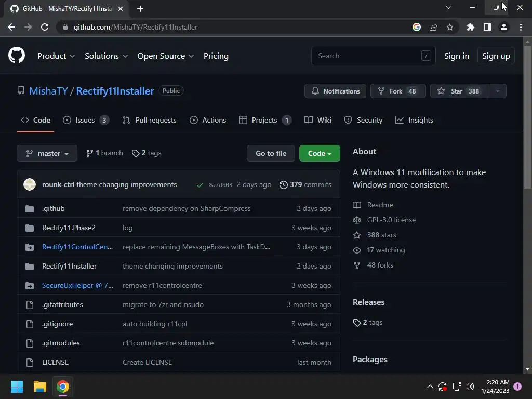532x399 pixels.
Task: Open File Explorer from the taskbar
Action: [x=39, y=387]
